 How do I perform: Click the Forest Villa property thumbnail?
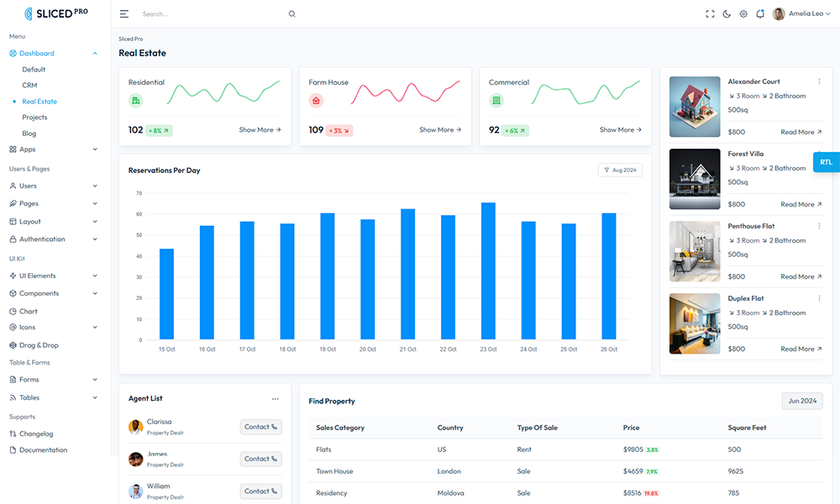(x=695, y=179)
